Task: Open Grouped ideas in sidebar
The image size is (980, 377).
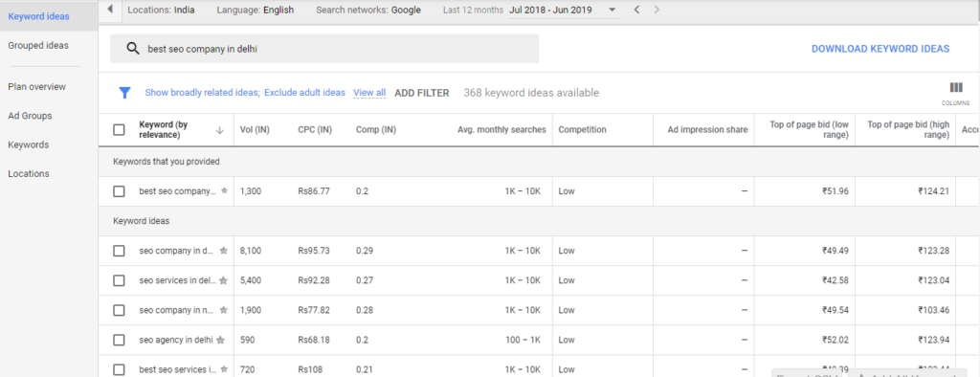Action: [x=38, y=46]
